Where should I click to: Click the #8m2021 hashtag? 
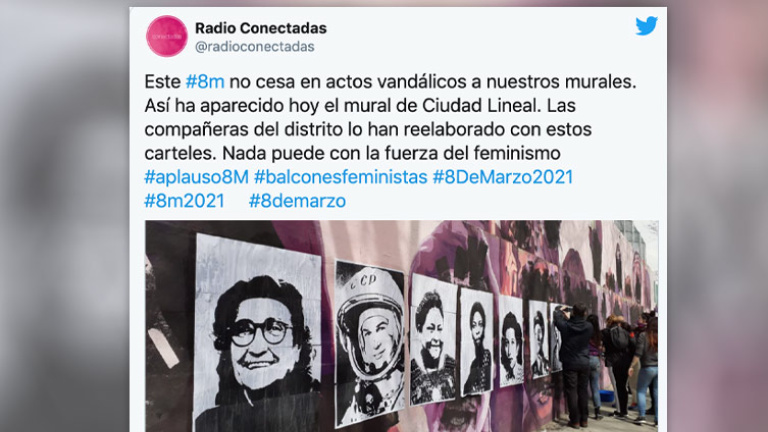coord(184,201)
